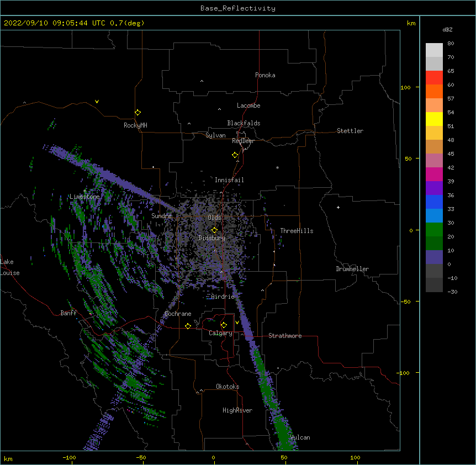Click the Sylvan label on map
This screenshot has height=465, width=476.
(215, 135)
